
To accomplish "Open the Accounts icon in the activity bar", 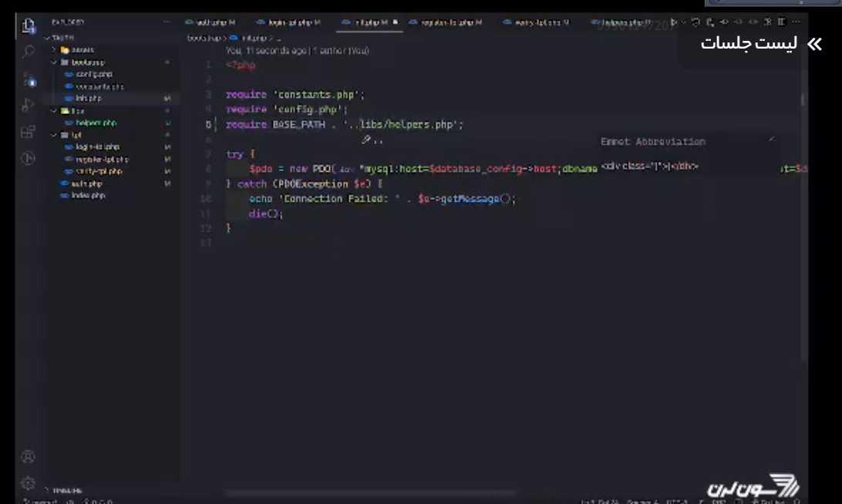I will coord(28,457).
